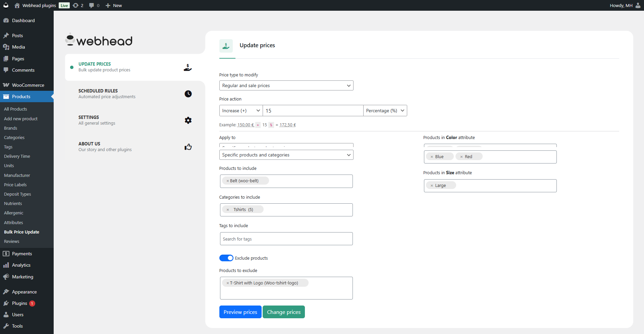Open the Percentage (%) unit dropdown

click(385, 111)
